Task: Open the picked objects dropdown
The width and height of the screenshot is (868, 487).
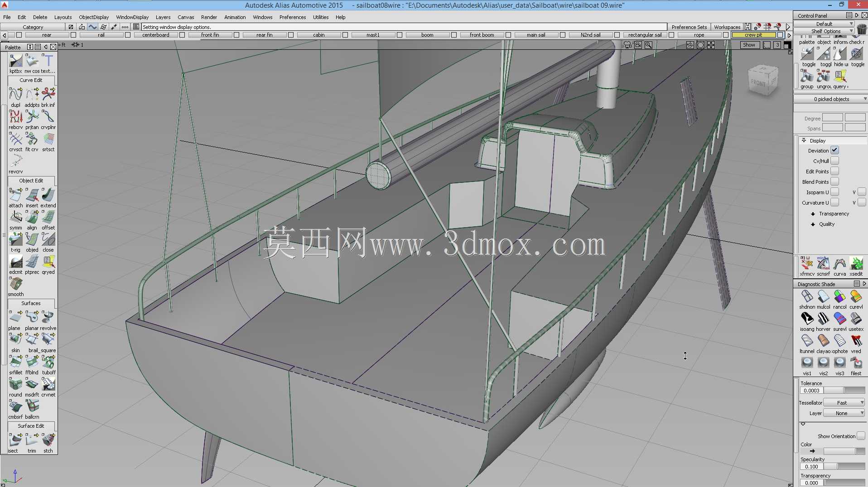Action: coord(830,99)
